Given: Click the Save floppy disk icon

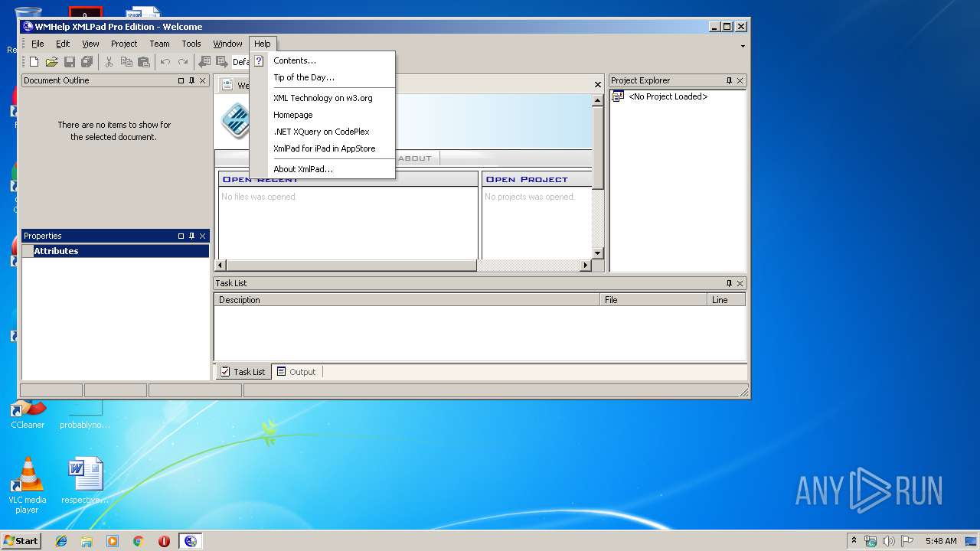Looking at the screenshot, I should tap(70, 62).
